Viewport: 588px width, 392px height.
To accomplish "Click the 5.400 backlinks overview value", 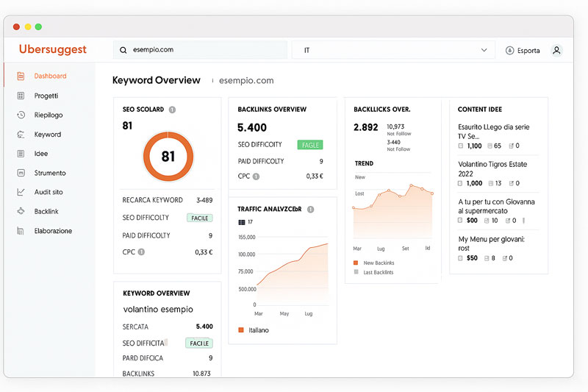I will (x=251, y=127).
